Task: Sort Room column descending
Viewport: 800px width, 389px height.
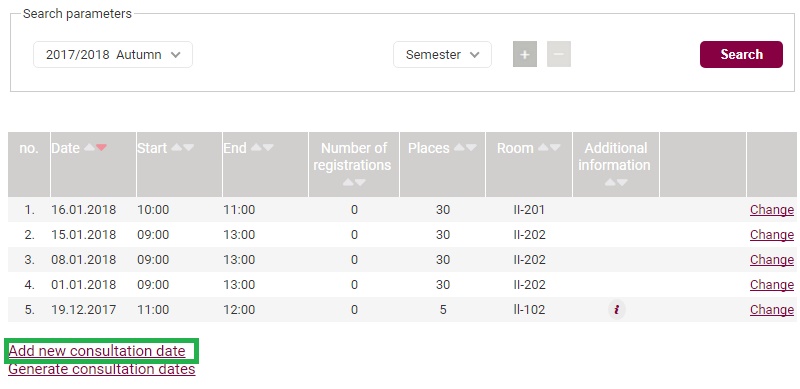Action: coord(555,148)
